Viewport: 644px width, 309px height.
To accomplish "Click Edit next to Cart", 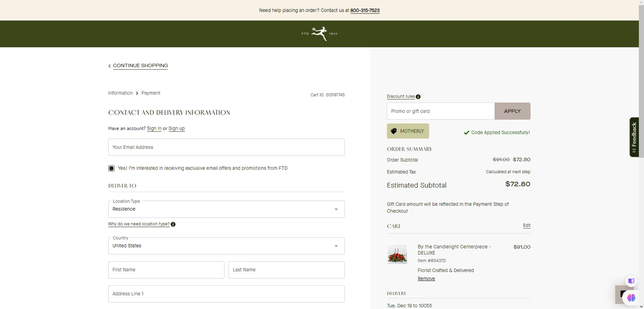I will 527,225.
